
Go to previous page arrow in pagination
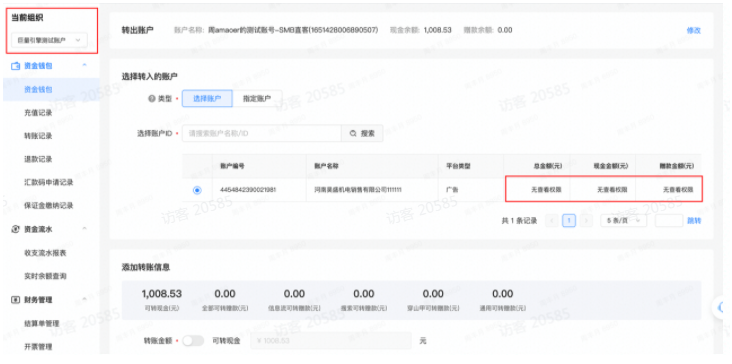pyautogui.click(x=551, y=220)
